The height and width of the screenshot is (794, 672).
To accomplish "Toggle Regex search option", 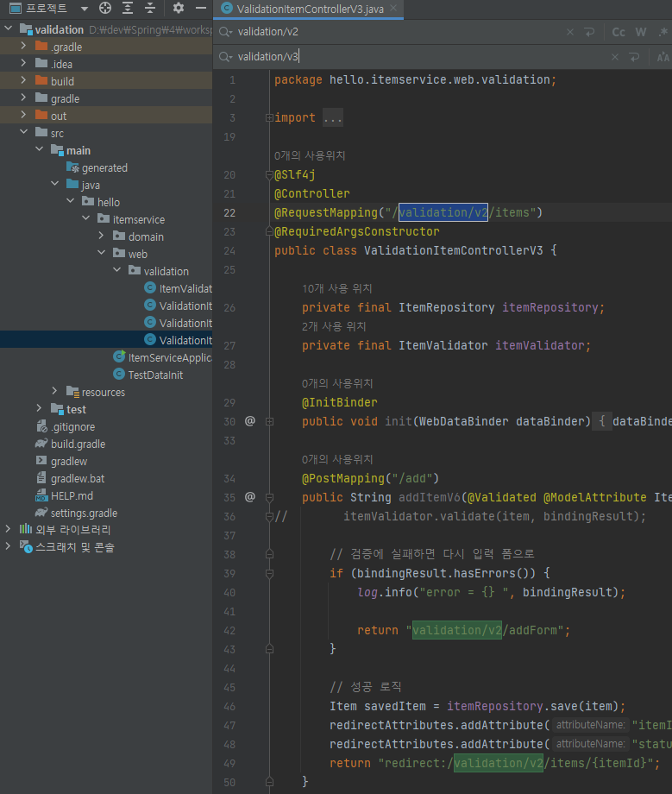I will coord(663,32).
